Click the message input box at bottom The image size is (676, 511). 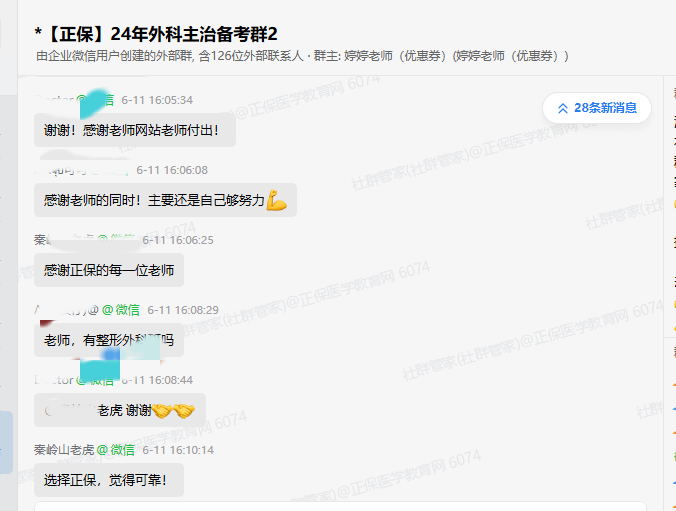tap(340, 506)
